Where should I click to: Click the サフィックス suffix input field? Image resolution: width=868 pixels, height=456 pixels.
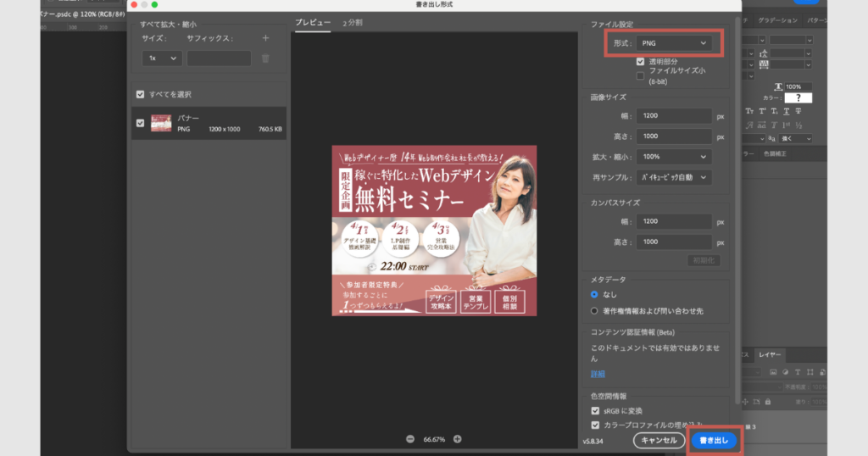coord(219,58)
